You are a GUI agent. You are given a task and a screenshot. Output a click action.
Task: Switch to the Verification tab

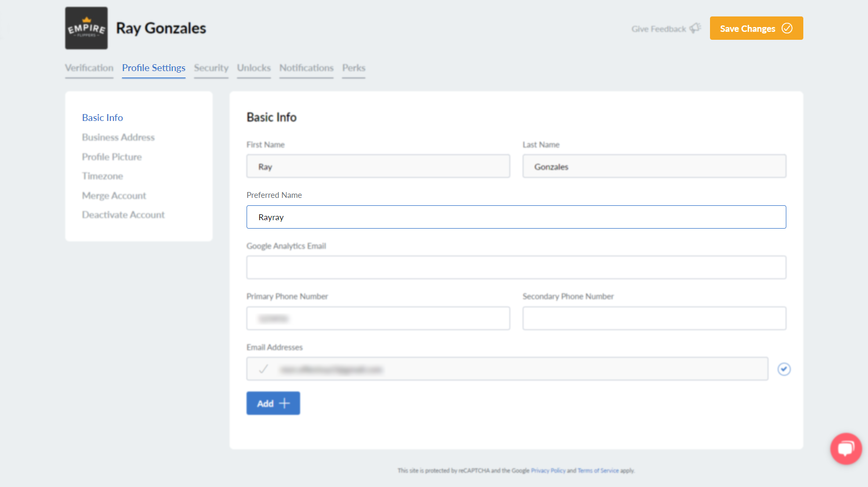89,68
